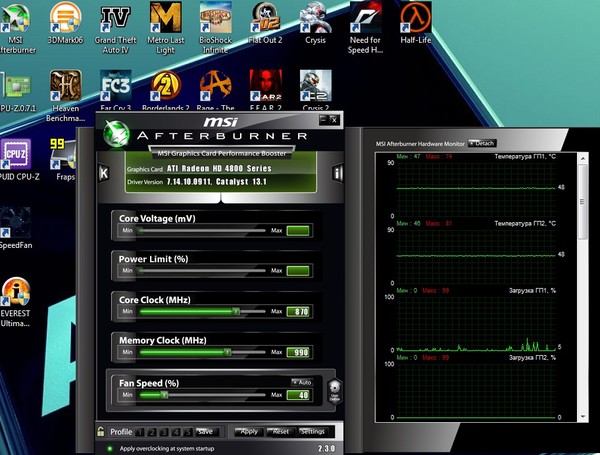Launch Need for Speed shortcut
The height and width of the screenshot is (455, 600).
pyautogui.click(x=365, y=28)
